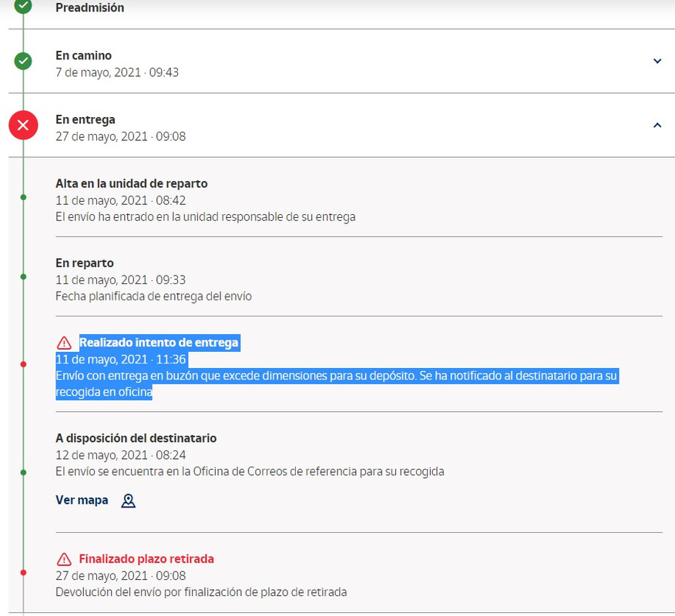Click green timeline dot for En reparto

pos(23,277)
